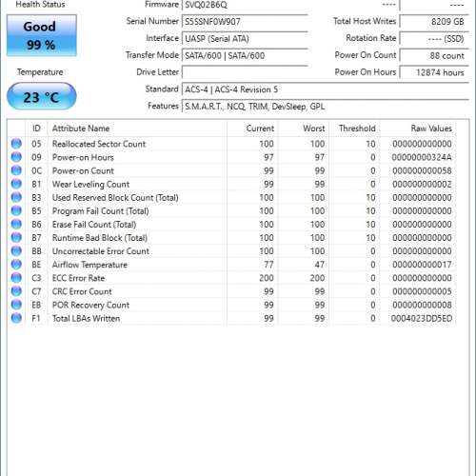Click the Power On Hours value 12874 hours

click(434, 72)
